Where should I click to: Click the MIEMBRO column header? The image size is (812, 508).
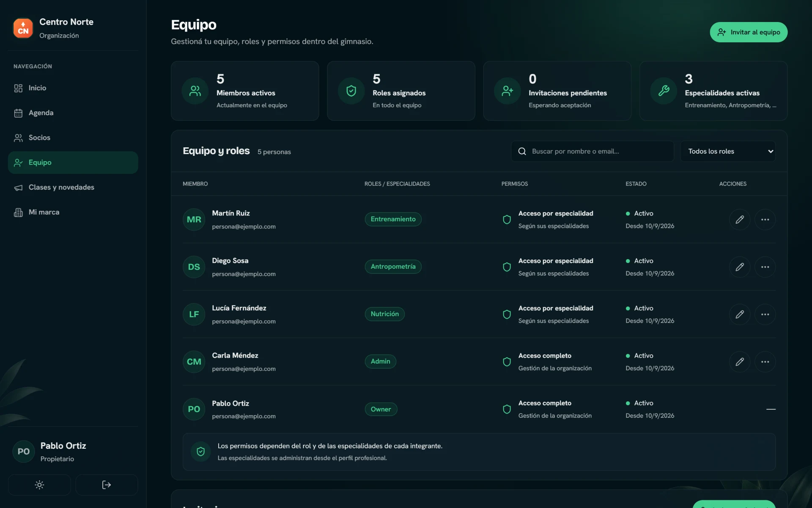pyautogui.click(x=195, y=184)
